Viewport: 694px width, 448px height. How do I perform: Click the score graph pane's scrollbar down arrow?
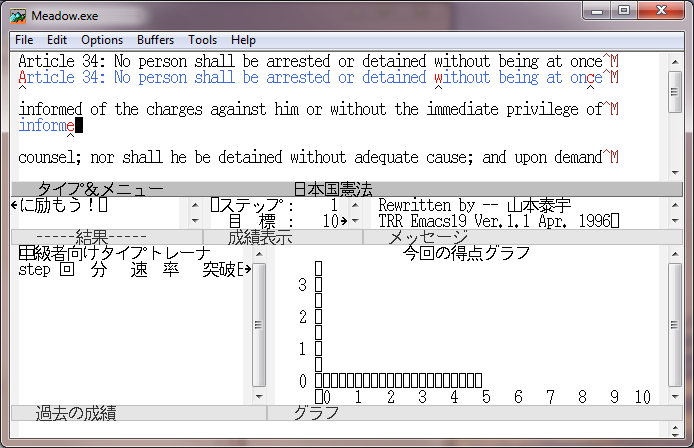(675, 396)
